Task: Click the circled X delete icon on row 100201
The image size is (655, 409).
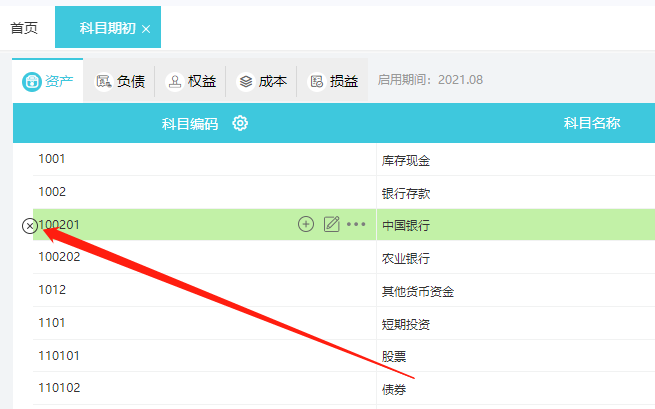Action: 30,226
